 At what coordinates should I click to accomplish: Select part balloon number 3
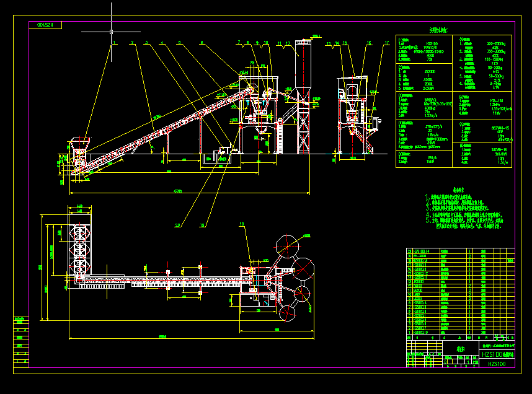[147, 43]
